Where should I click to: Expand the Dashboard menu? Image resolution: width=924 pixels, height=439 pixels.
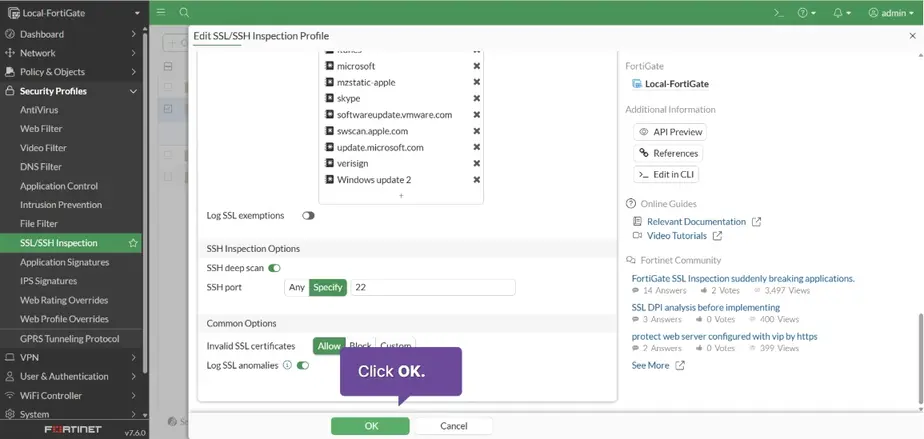pos(71,34)
